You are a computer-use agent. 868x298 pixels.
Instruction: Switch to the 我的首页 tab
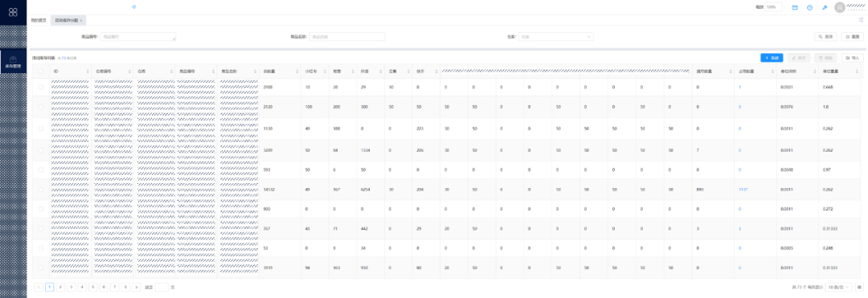point(39,20)
